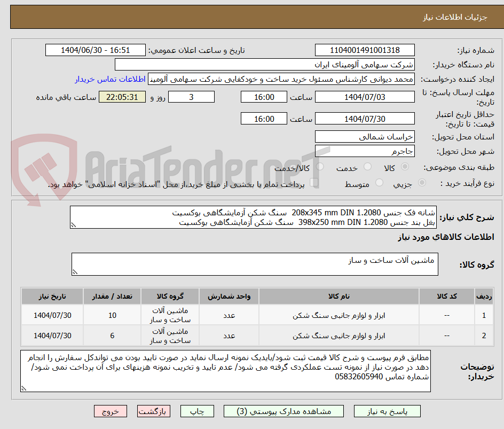This screenshot has width=504, height=429.
Task: Open مشاهده مدارک پیوستی (3) attachments
Action: 284,411
